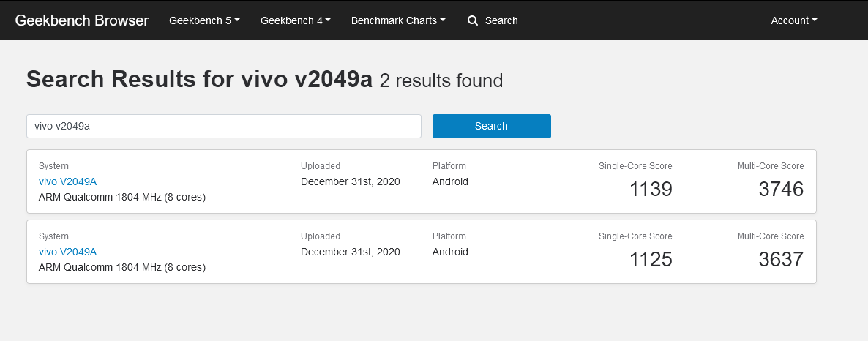Go to Geekbench Browser home logo
The image size is (868, 341).
click(x=82, y=20)
